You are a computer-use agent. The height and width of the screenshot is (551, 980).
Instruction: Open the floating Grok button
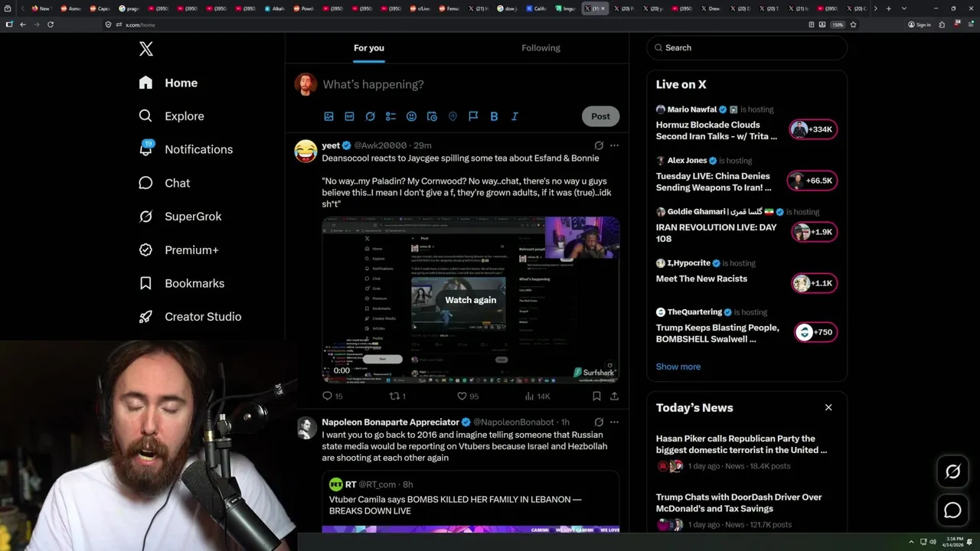pos(952,472)
